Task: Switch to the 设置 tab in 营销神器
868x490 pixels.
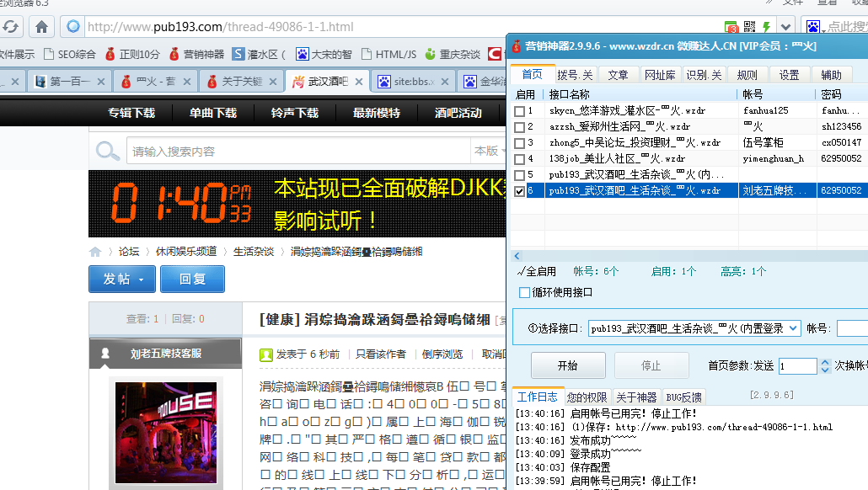Action: point(790,73)
